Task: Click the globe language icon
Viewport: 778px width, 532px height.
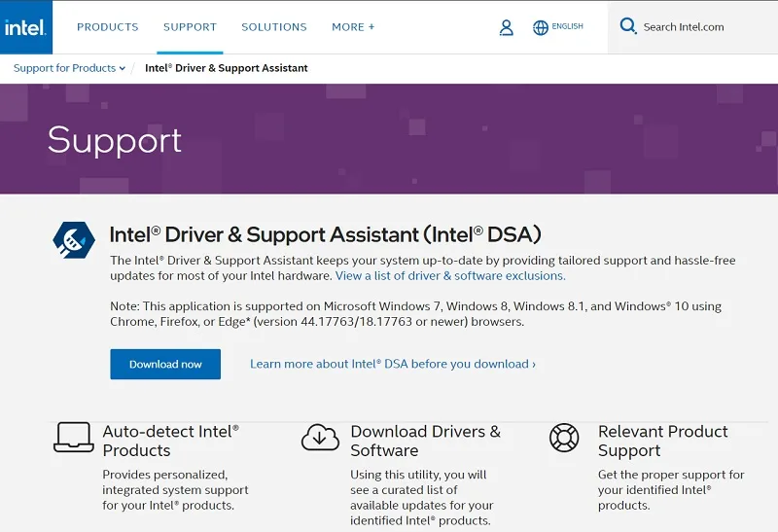Action: [541, 27]
